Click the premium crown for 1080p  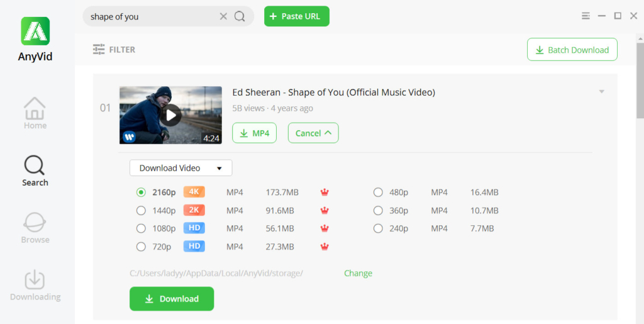[325, 228]
